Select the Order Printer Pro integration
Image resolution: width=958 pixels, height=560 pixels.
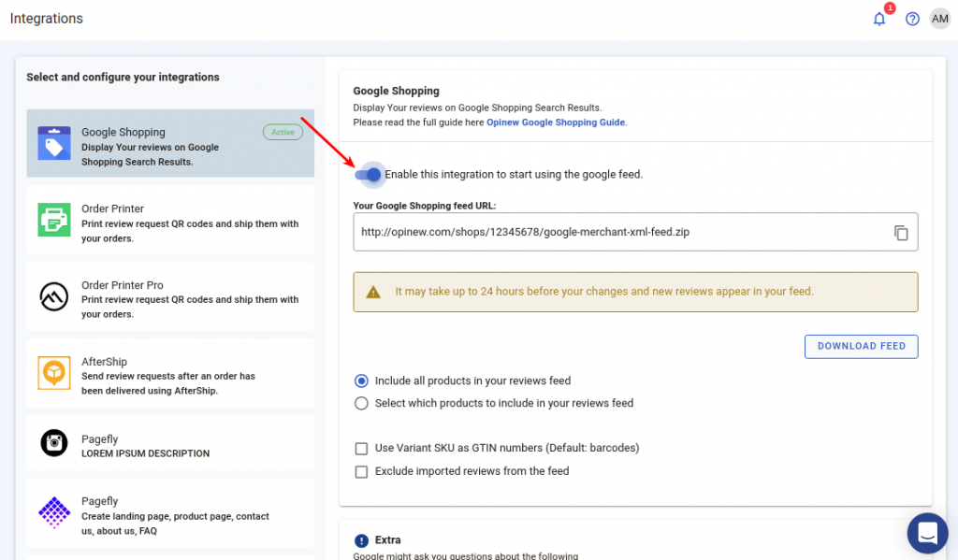click(x=170, y=296)
